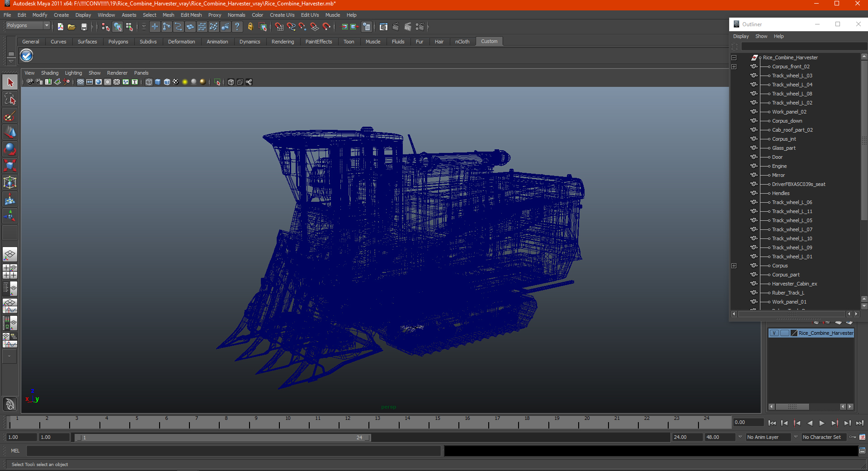Collapse Rice_Combine_Harvester node in Outliner
The image size is (868, 471).
click(x=734, y=58)
